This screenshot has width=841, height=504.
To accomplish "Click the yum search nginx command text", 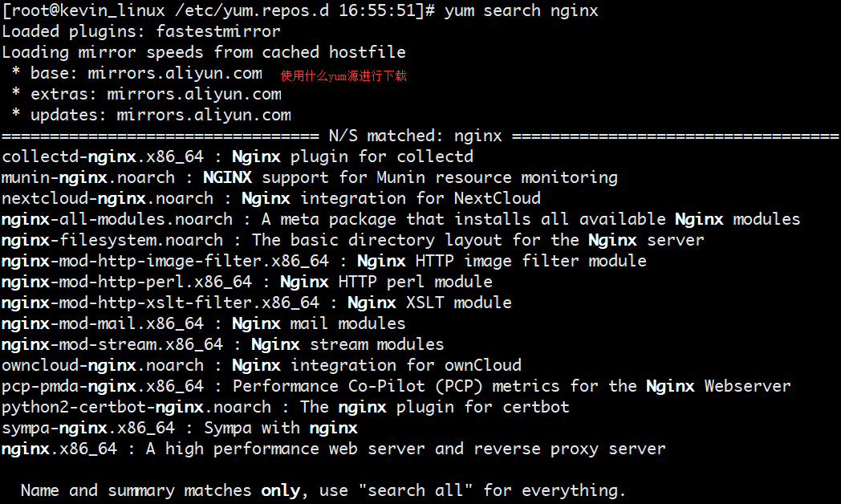I will coord(521,10).
